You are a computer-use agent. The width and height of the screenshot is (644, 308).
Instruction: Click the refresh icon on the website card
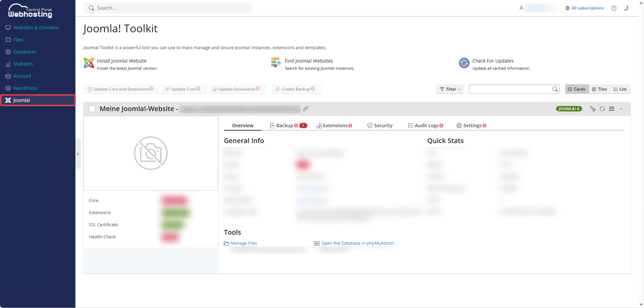coord(602,109)
